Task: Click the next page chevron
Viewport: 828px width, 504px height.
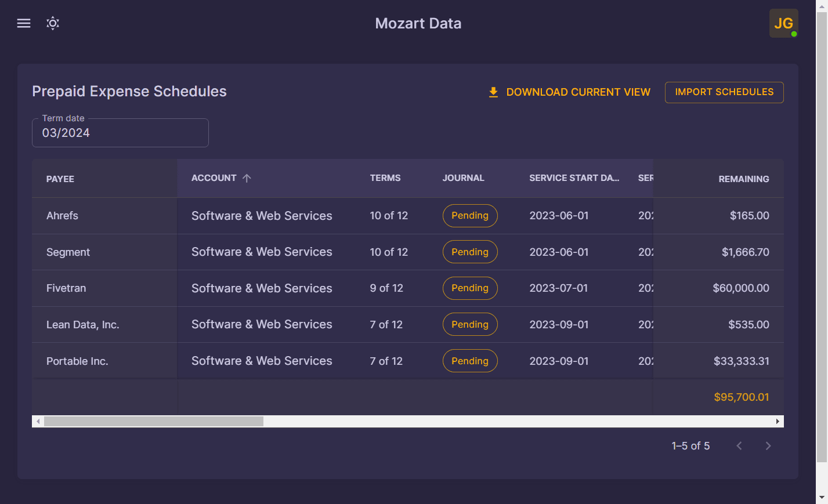Action: 768,445
